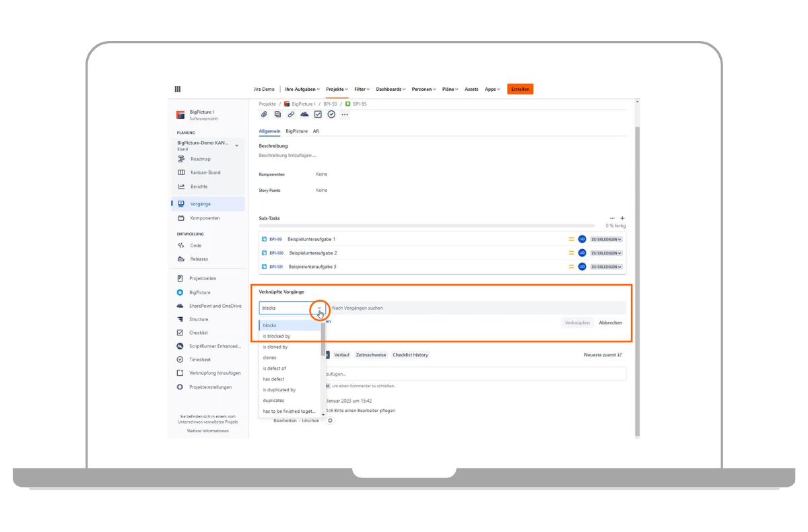Open status dropdown for Beispielunteraufgabe 1
Screen dimensions: 808x532
[606, 239]
